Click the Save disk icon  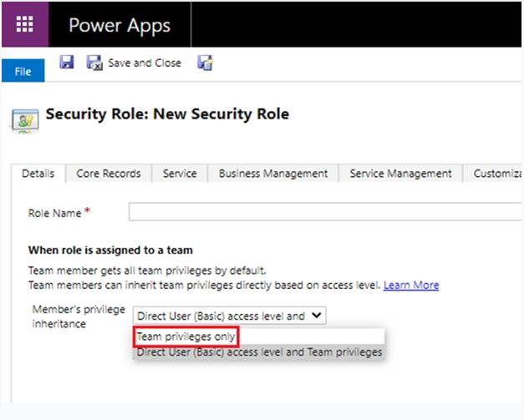67,63
